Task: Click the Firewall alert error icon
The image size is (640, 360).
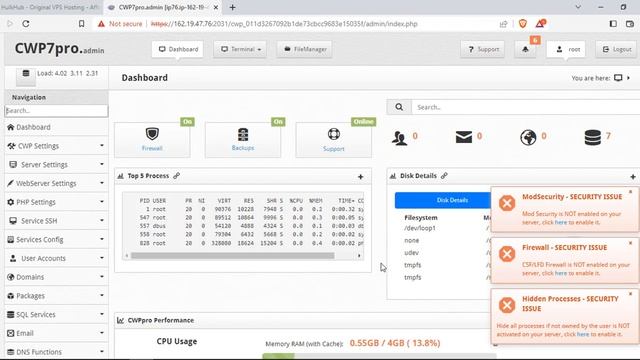Action: (507, 254)
